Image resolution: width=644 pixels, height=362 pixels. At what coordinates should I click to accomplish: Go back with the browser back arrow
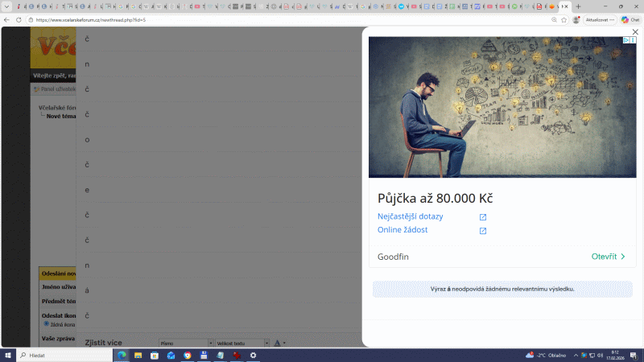pos(6,19)
